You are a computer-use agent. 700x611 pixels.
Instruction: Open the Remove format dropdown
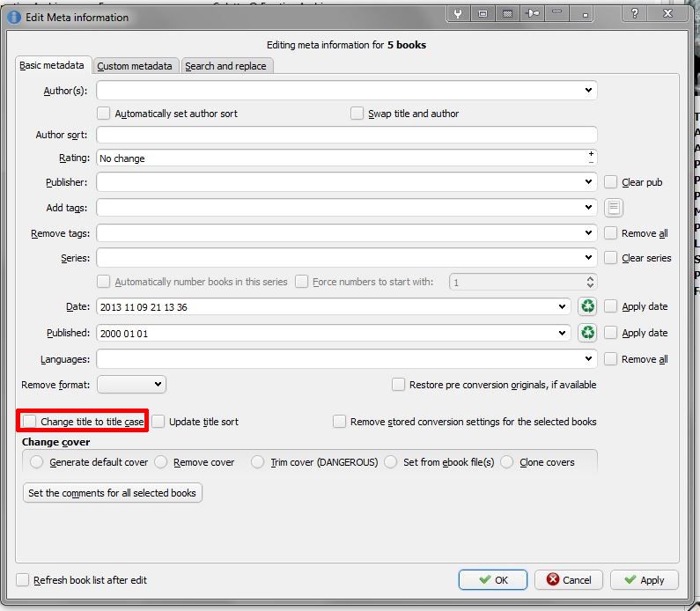[132, 384]
